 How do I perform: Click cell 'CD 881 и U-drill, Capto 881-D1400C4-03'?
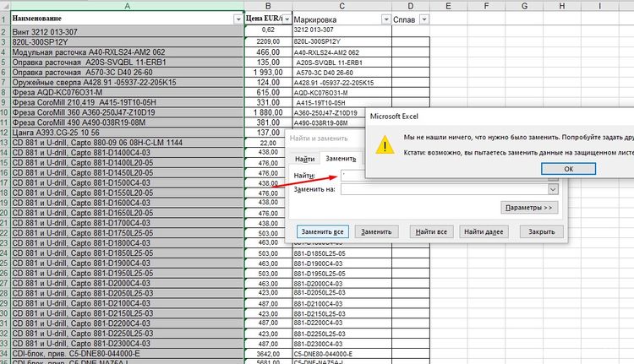click(x=127, y=152)
